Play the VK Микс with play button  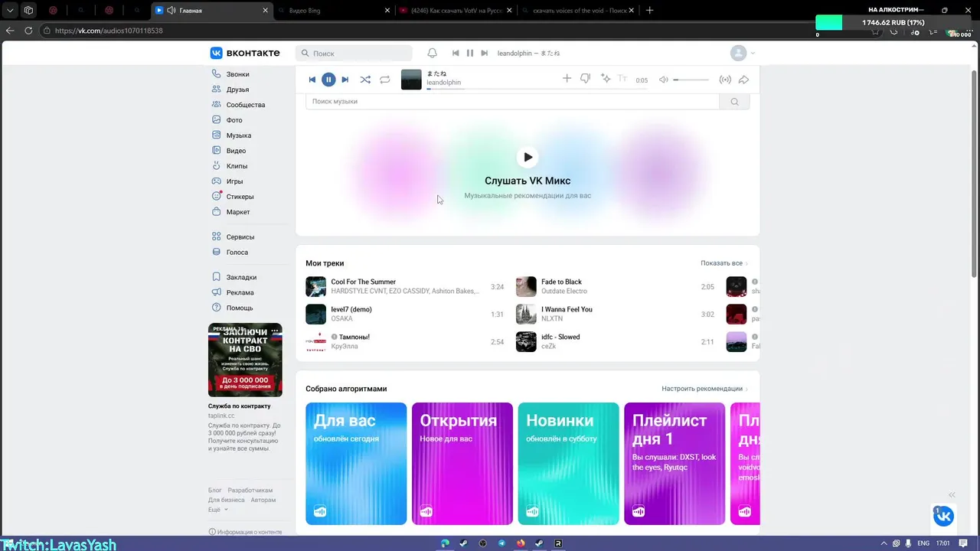528,157
